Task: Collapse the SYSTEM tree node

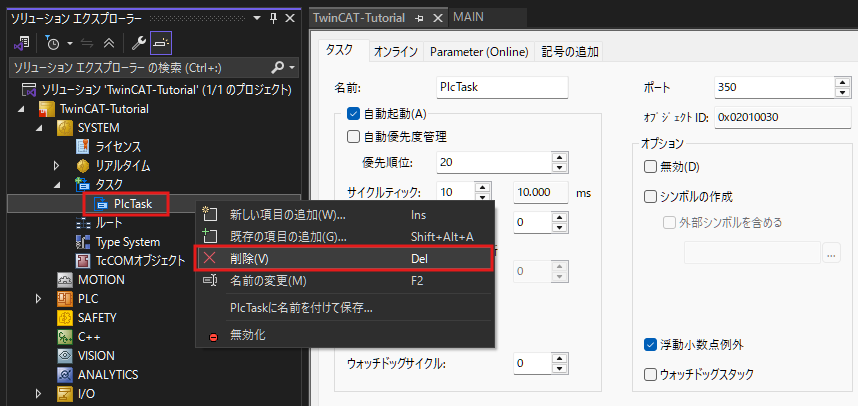Action: 40,128
